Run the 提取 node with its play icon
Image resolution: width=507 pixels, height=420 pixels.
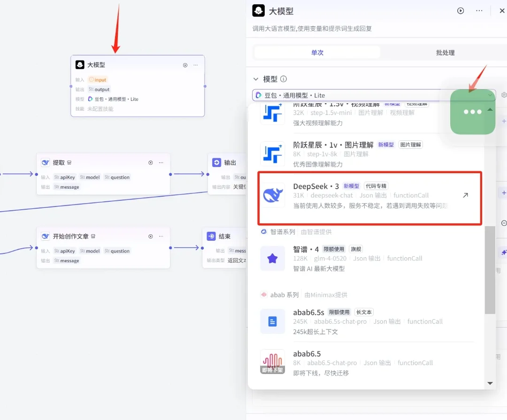pos(150,163)
